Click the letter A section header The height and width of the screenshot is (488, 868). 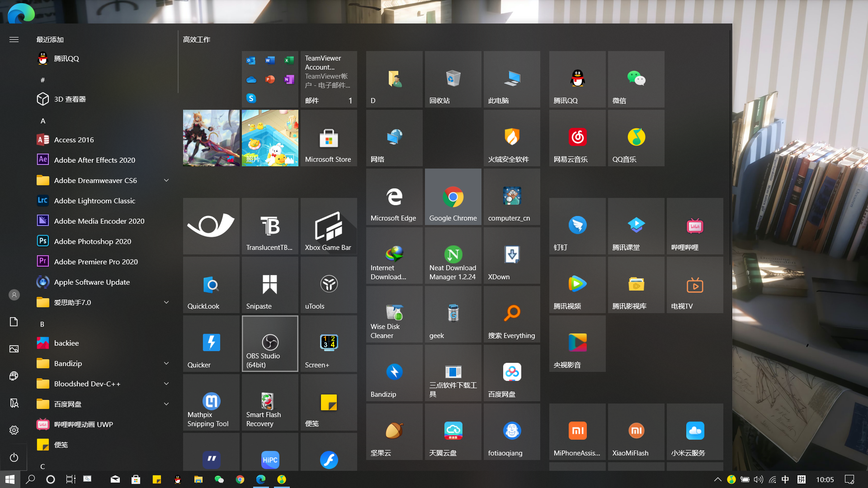(43, 121)
